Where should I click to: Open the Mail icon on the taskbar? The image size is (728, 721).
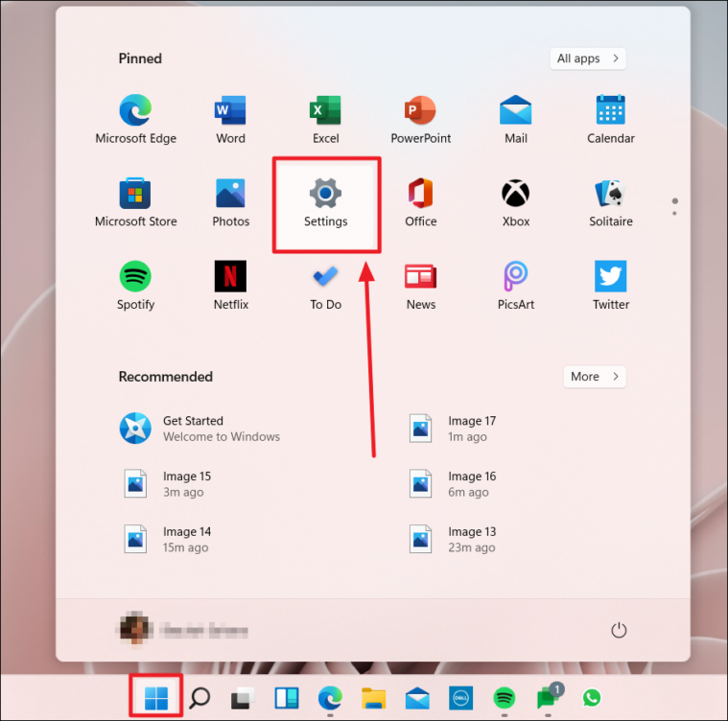click(x=417, y=698)
